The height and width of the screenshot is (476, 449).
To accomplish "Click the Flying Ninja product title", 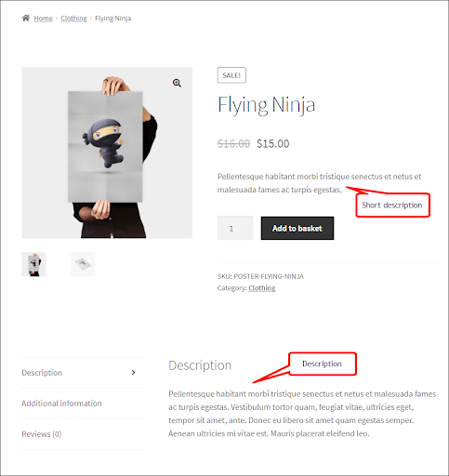I will click(266, 105).
